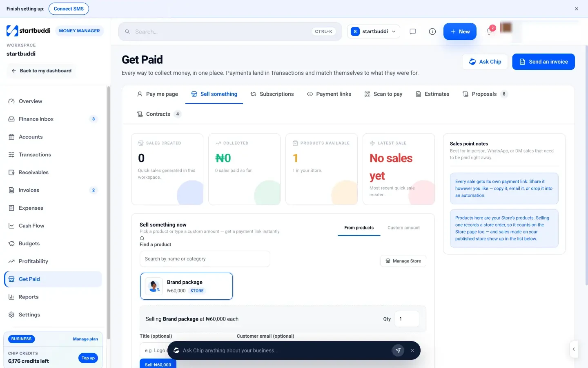Expand the collapsed right side panel arrow
Image resolution: width=588 pixels, height=368 pixels.
coord(574,349)
